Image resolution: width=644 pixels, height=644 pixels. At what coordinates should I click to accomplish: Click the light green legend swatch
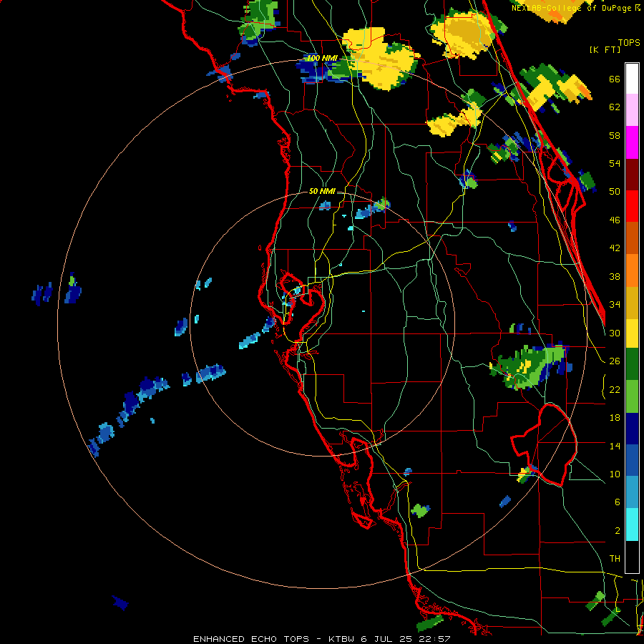(632, 396)
